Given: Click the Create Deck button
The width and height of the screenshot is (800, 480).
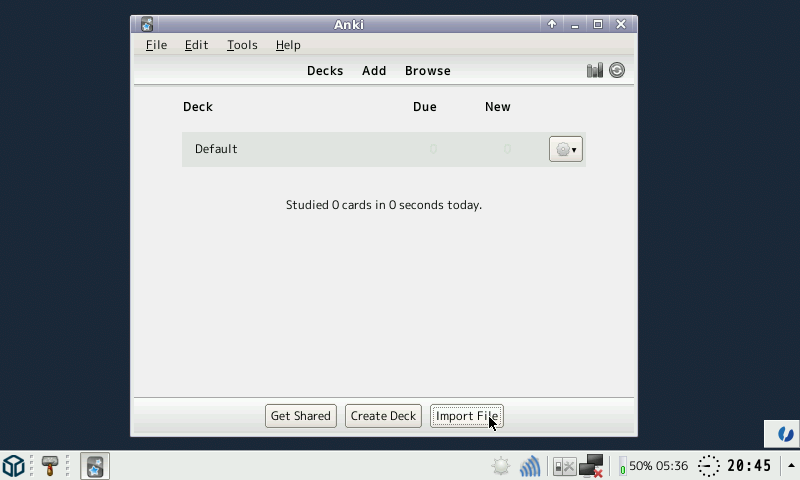Looking at the screenshot, I should click(383, 416).
